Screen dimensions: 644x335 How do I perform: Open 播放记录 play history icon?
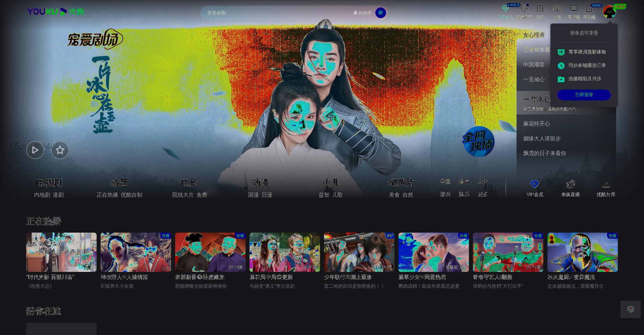click(524, 9)
